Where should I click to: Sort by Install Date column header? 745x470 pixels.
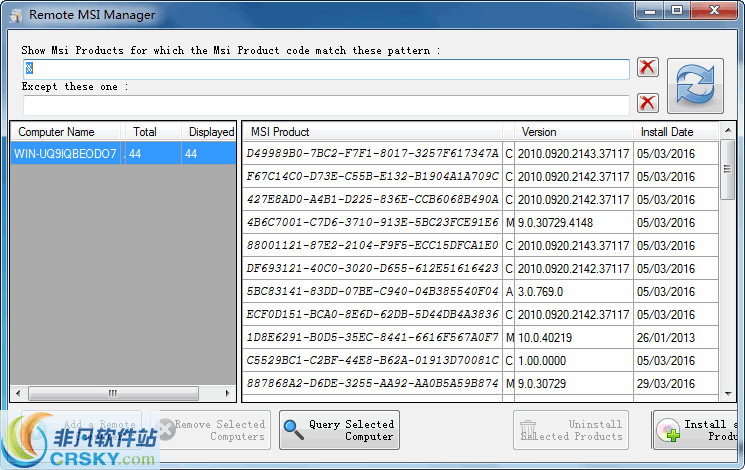click(675, 132)
